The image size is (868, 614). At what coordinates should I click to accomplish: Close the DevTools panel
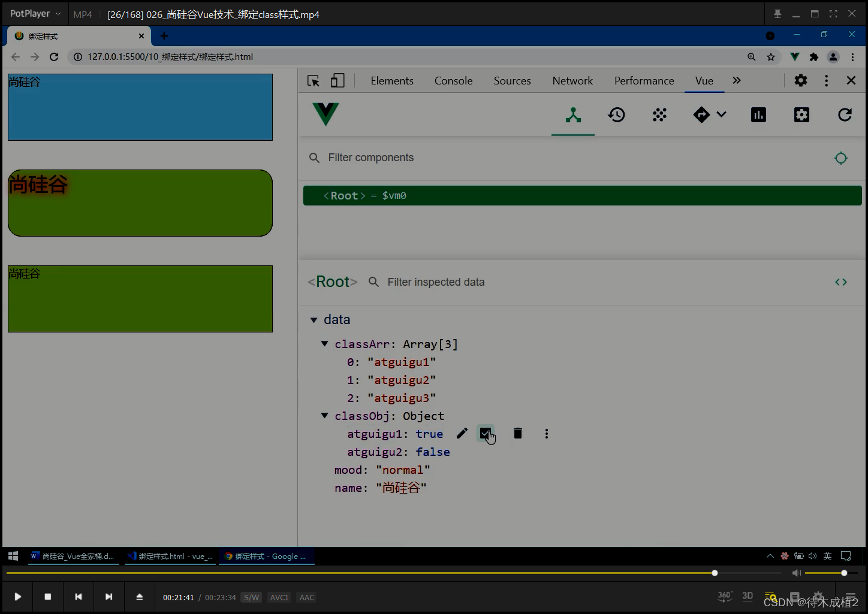tap(851, 80)
